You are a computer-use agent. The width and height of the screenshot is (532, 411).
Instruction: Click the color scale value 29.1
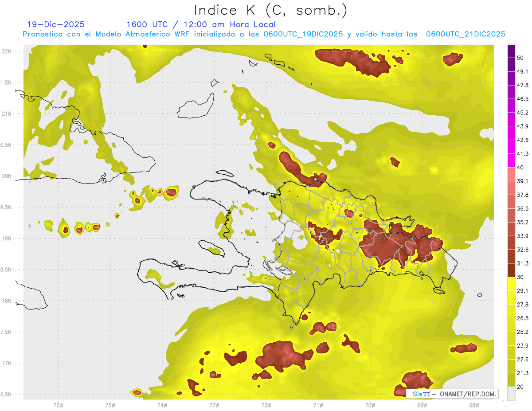pos(523,291)
